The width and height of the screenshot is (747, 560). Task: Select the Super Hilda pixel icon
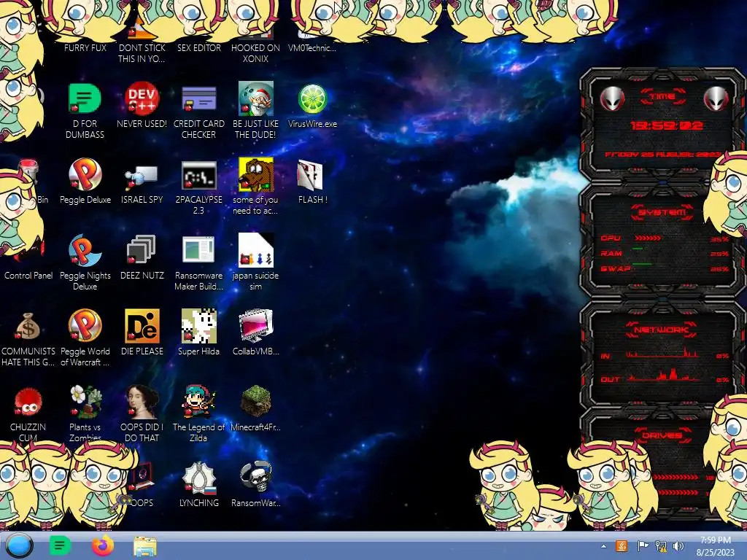(x=198, y=326)
